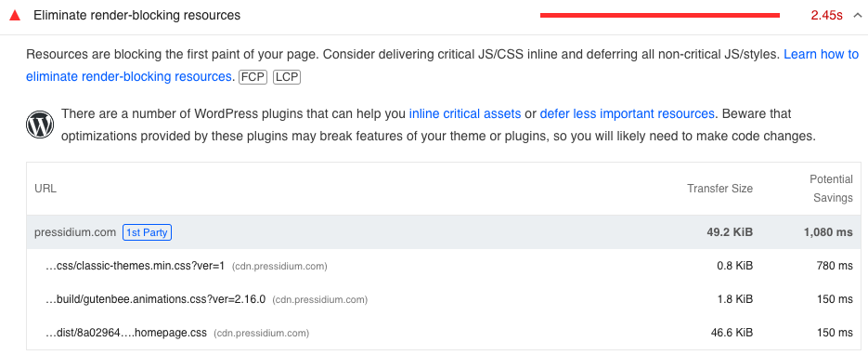The height and width of the screenshot is (355, 868).
Task: Open the 'Learn how to eliminate render-blocking resources' link
Action: (x=442, y=65)
